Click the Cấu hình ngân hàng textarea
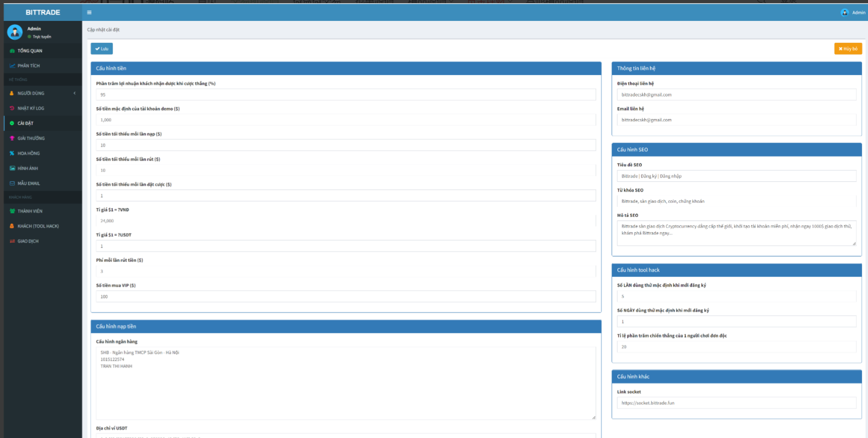Screen dimensions: 868x438 [x=345, y=383]
